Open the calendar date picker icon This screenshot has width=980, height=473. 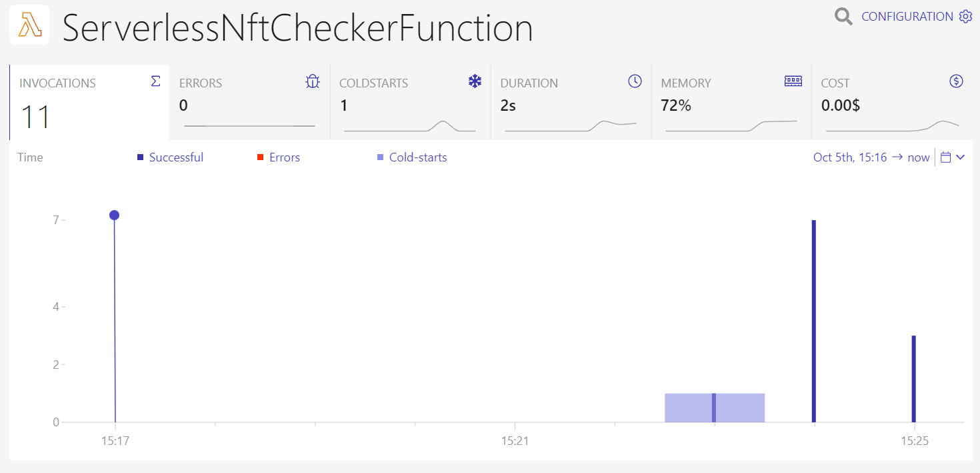click(x=945, y=157)
